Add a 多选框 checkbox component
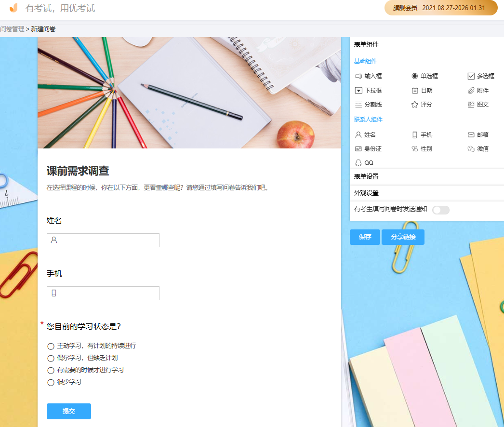This screenshot has width=504, height=427. pos(481,76)
